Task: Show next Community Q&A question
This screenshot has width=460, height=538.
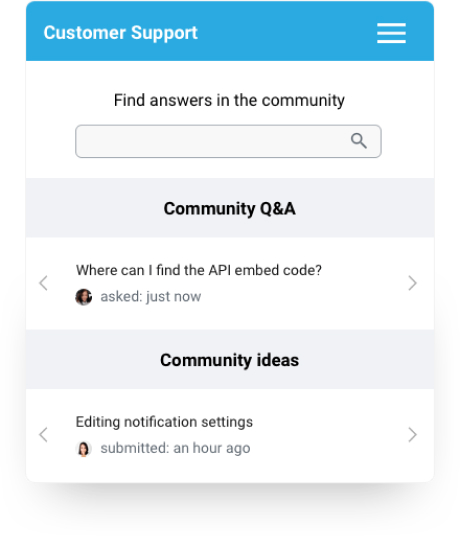Action: coord(412,283)
